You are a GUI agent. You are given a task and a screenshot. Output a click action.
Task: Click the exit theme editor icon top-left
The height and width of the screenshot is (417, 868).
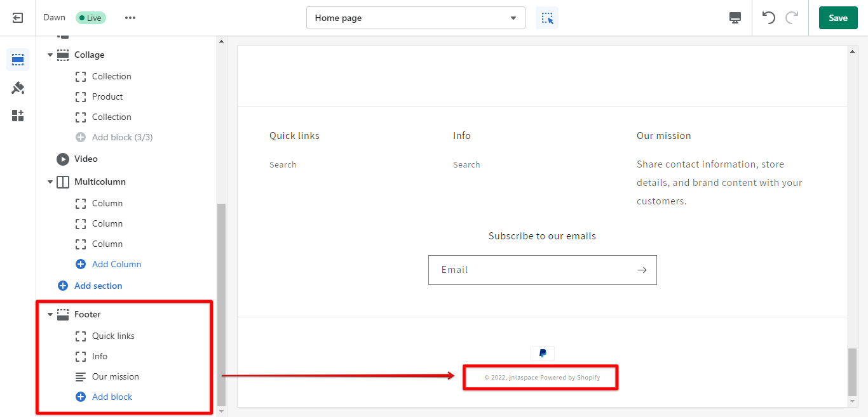17,17
